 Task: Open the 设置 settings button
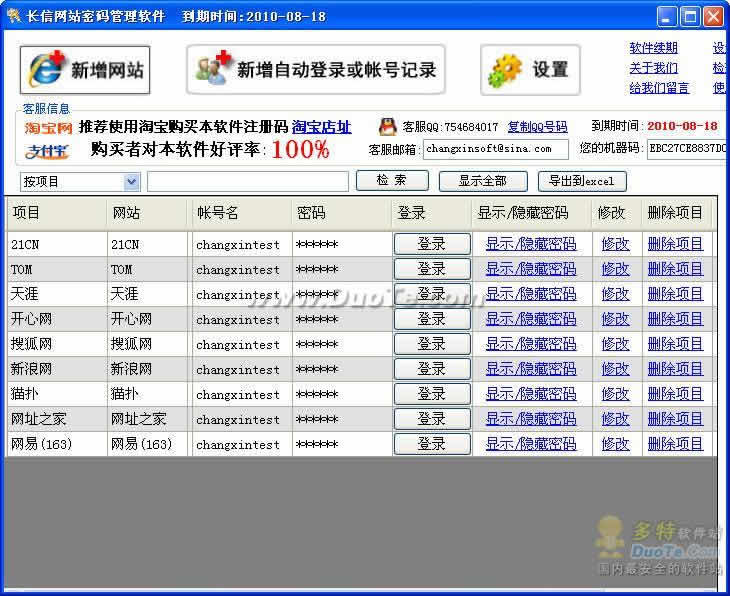coord(530,70)
